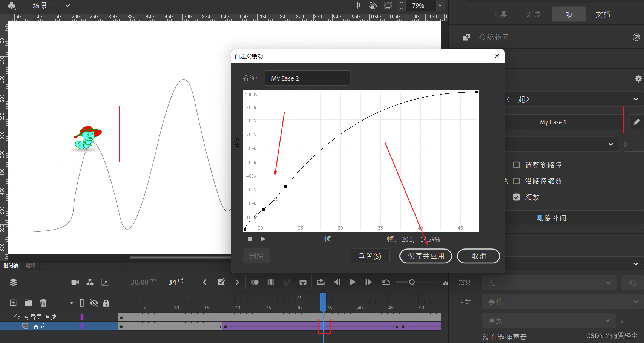Viewport: 644px width, 343px height.
Task: Click the 79% zoom field
Action: point(420,6)
